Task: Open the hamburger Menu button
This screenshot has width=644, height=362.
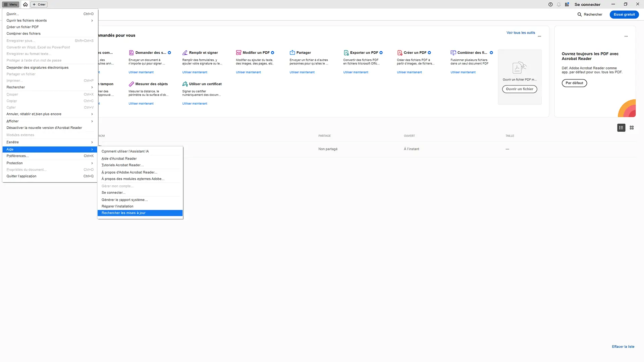Action: [11, 4]
